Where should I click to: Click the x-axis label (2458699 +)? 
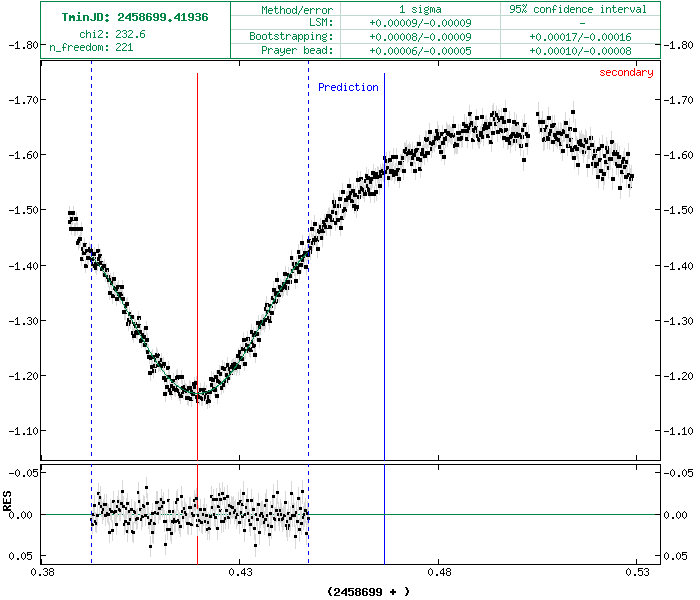click(x=368, y=591)
